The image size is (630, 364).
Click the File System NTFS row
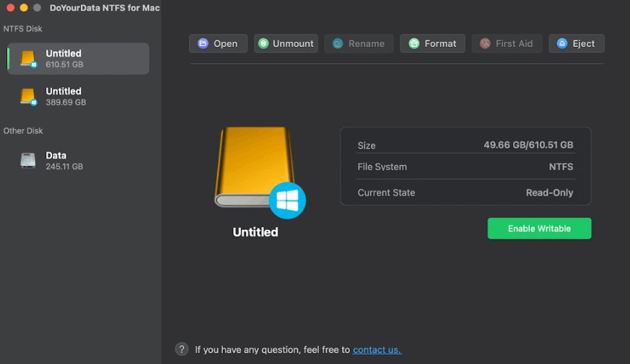click(465, 167)
